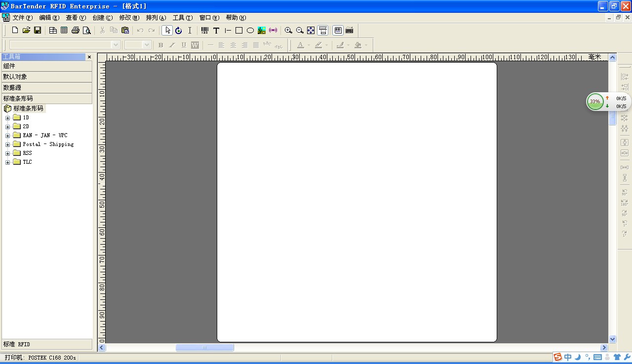The width and height of the screenshot is (632, 364).
Task: Click the keyboard-style icon ending the toolbar
Action: tap(350, 30)
